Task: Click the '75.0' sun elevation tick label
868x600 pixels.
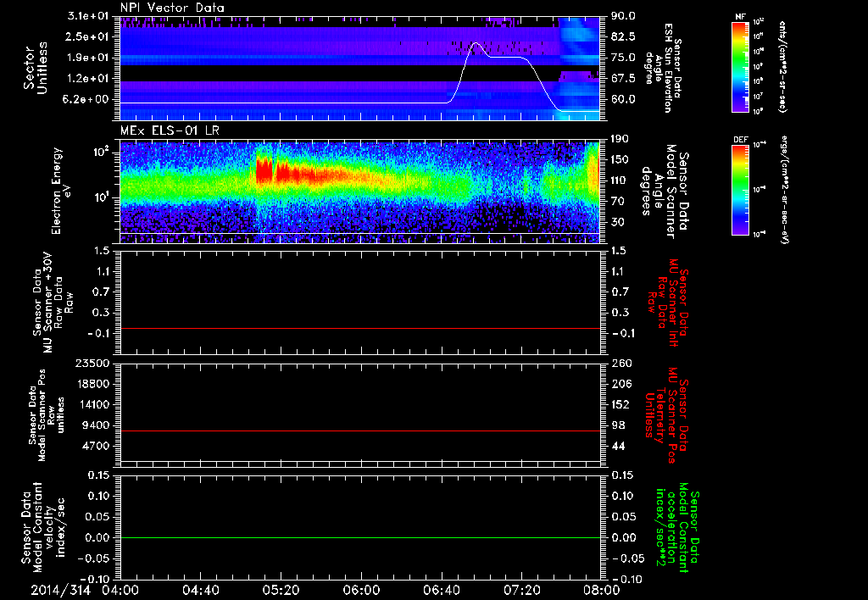Action: click(x=623, y=58)
